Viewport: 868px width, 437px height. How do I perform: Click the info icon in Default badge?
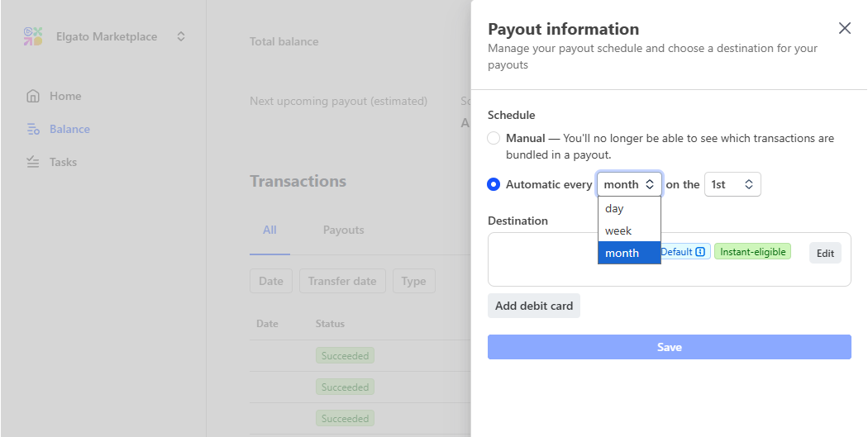pyautogui.click(x=700, y=252)
